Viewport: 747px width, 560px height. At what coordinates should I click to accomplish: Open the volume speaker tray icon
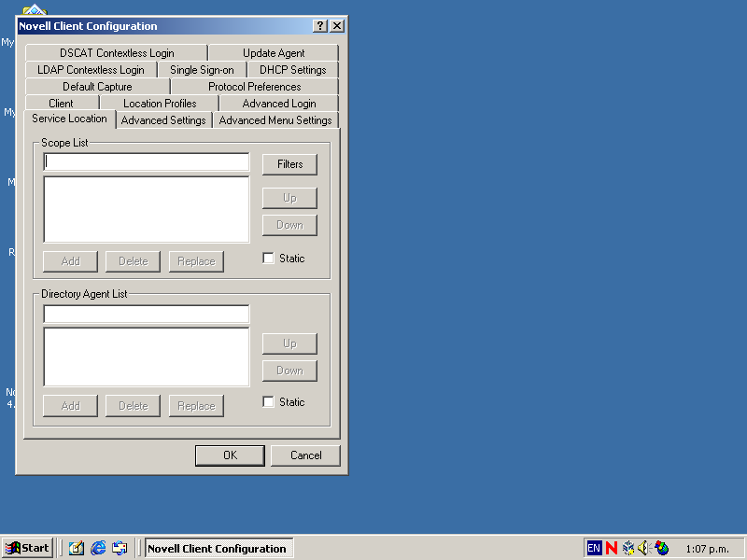coord(644,548)
